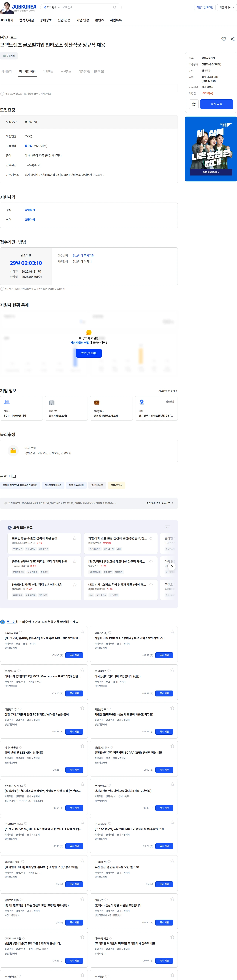The width and height of the screenshot is (237, 980).
Task: Star the 자동차 전장 PCB 제조 posting
Action: click(172, 632)
